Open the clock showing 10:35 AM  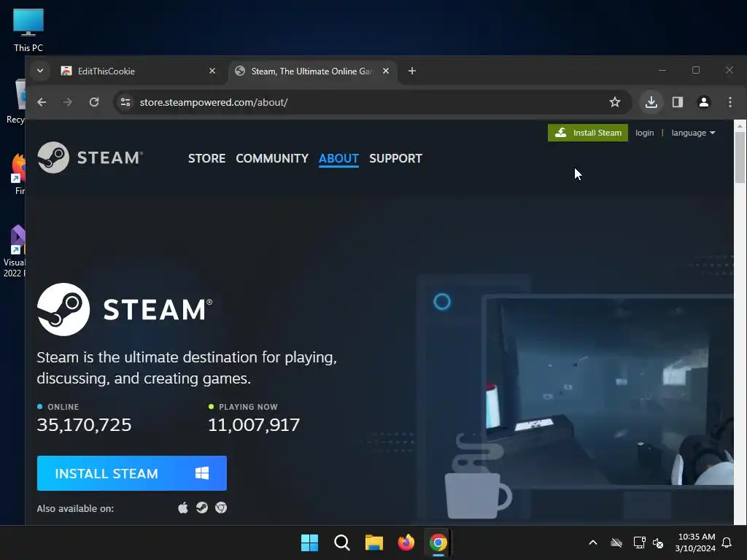point(695,542)
